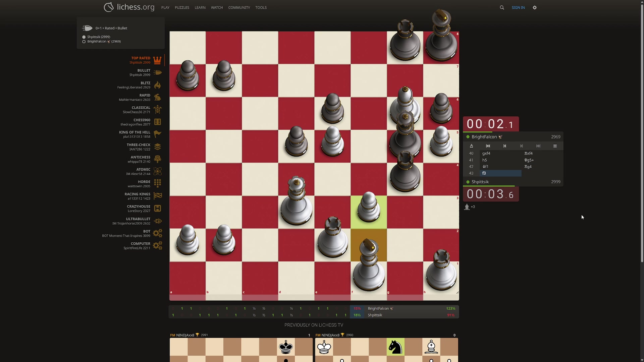This screenshot has width=644, height=362.
Task: Select the Atomic variant icon
Action: point(157,171)
